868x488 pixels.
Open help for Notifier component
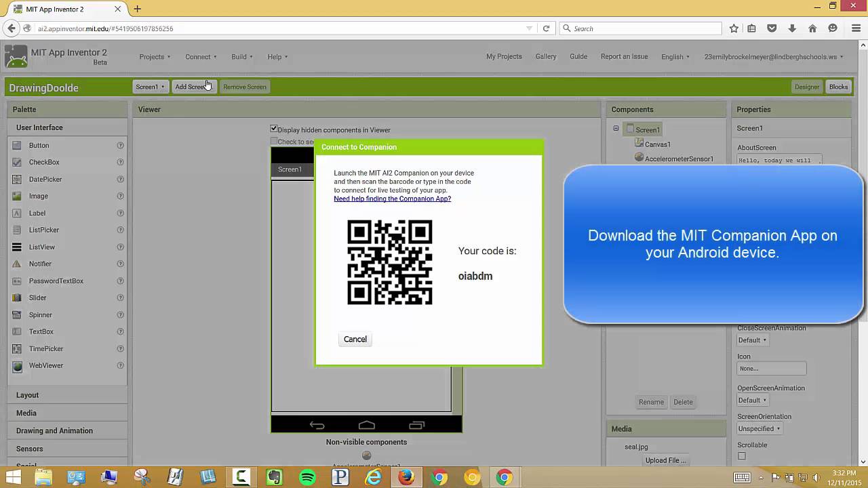120,264
